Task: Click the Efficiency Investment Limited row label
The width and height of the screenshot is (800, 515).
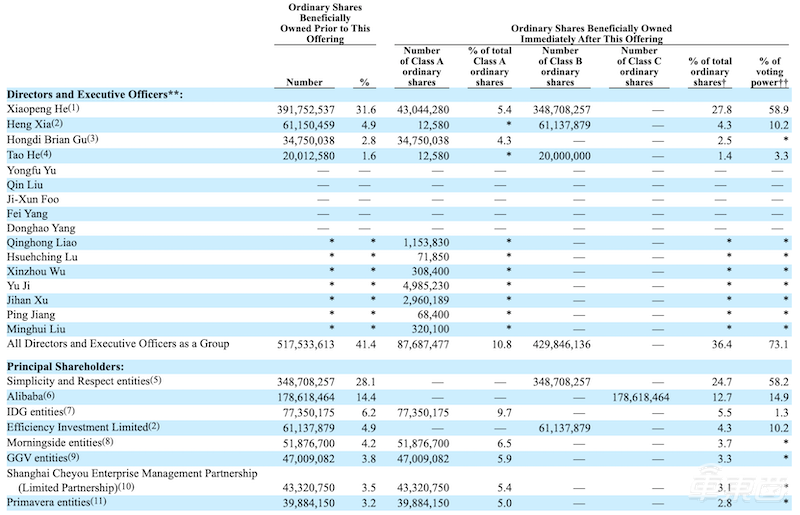Action: click(x=83, y=426)
